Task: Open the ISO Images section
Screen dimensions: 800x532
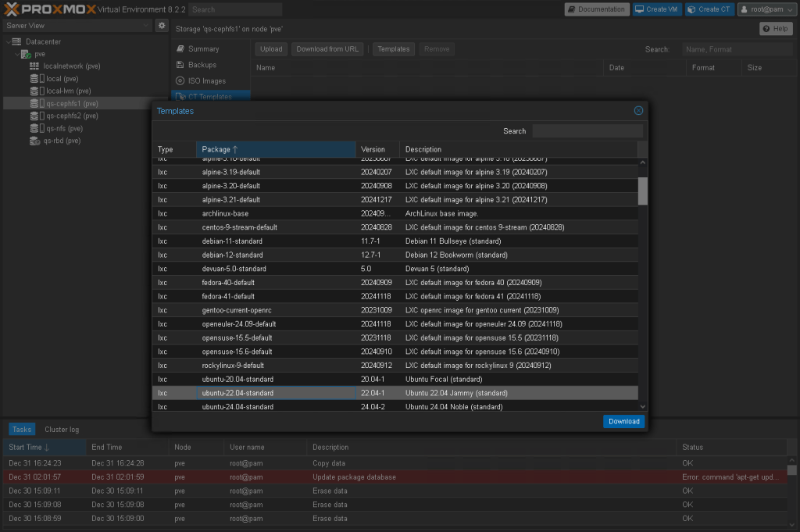Action: click(x=206, y=80)
